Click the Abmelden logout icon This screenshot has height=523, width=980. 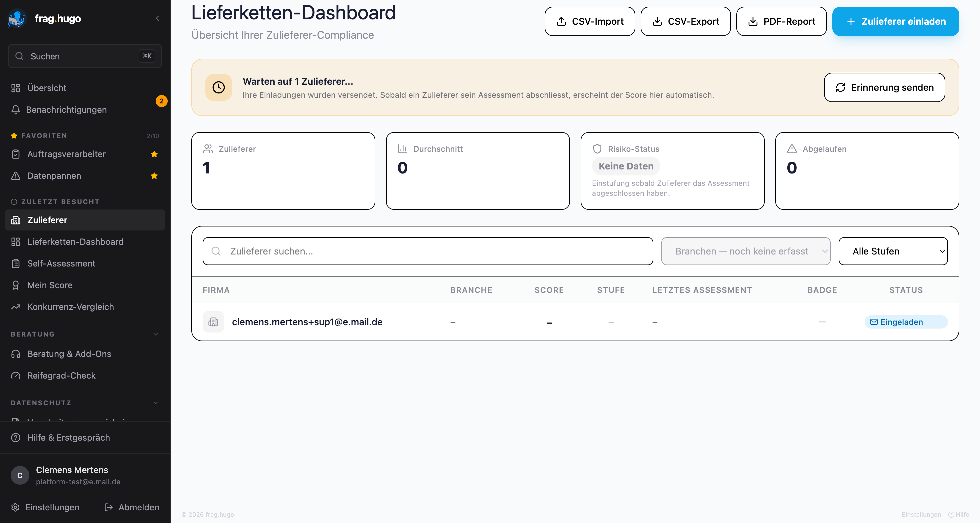108,507
